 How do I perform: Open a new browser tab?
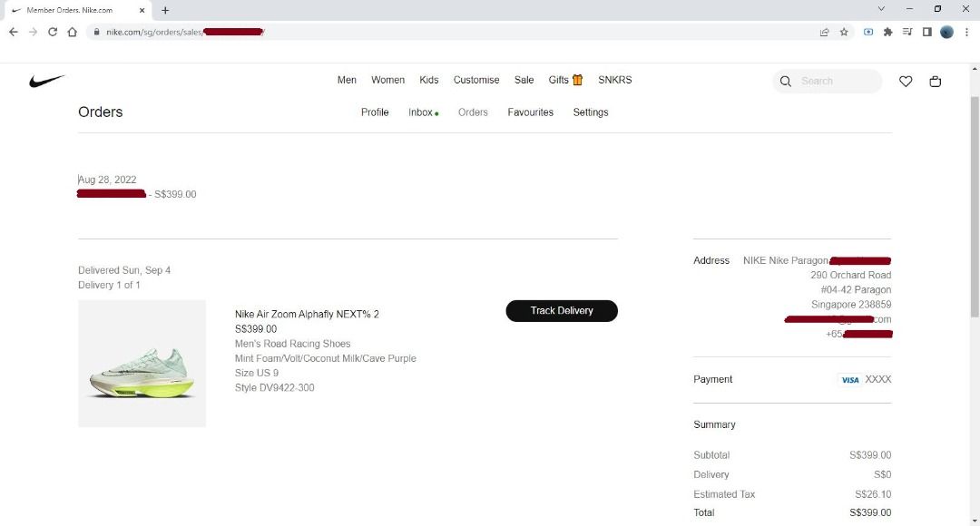pos(165,10)
